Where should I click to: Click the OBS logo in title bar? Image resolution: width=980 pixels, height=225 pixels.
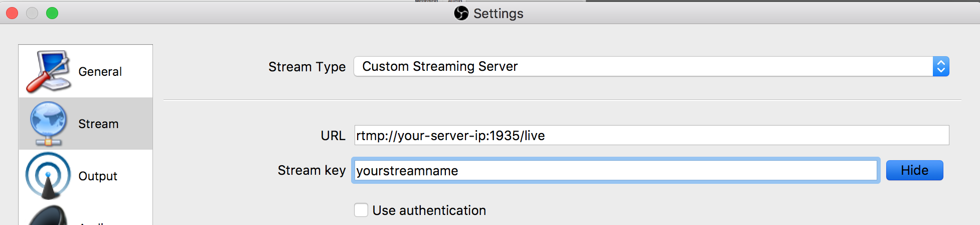pyautogui.click(x=461, y=13)
